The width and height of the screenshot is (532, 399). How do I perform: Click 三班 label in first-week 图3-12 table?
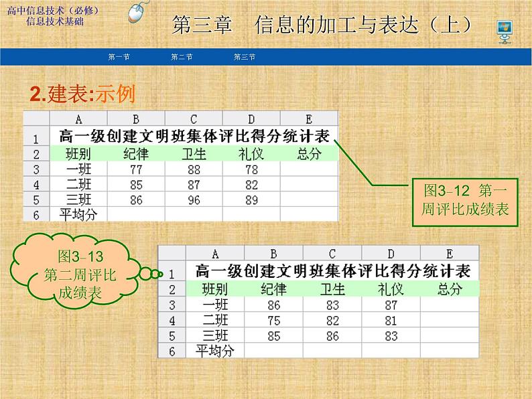coord(78,199)
